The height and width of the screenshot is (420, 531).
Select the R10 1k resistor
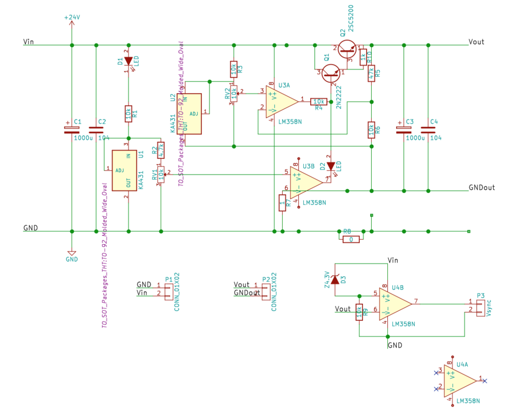point(363,57)
